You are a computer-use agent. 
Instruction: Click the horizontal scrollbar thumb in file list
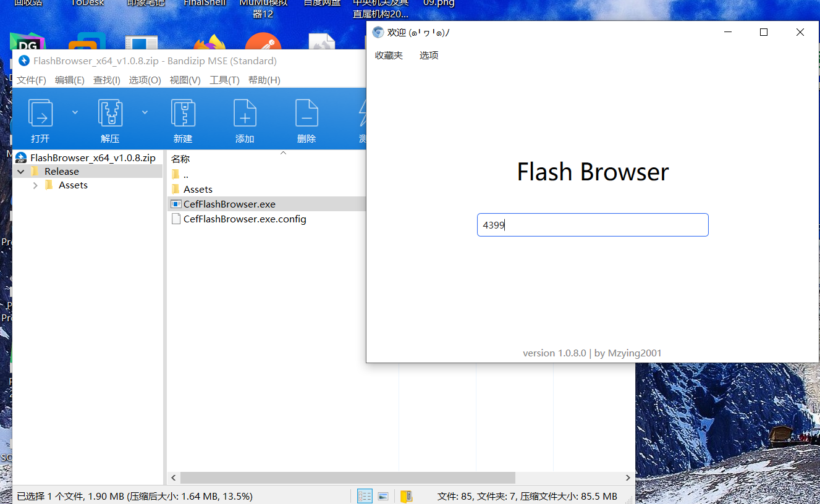347,478
